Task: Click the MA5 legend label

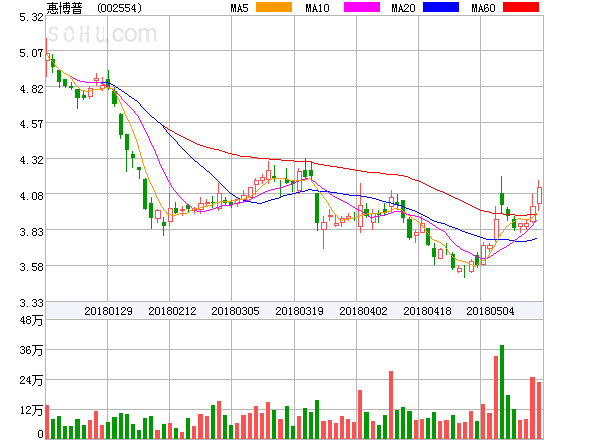Action: tap(240, 8)
